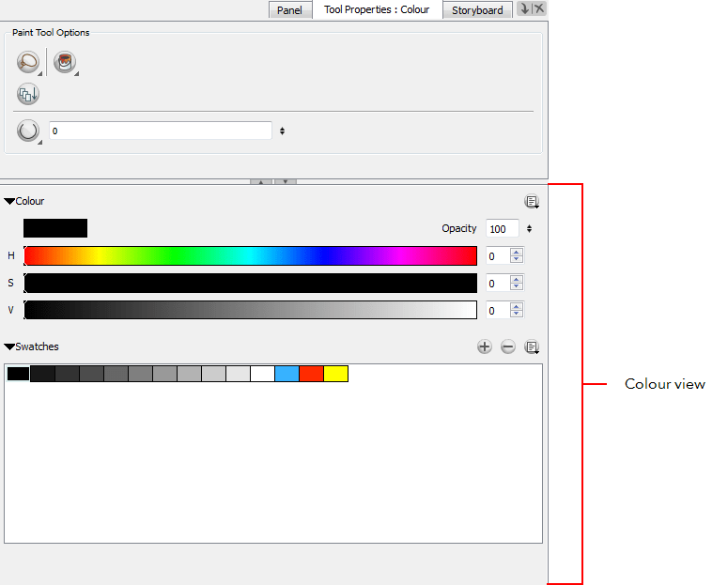Click the current colour black preview box

55,228
